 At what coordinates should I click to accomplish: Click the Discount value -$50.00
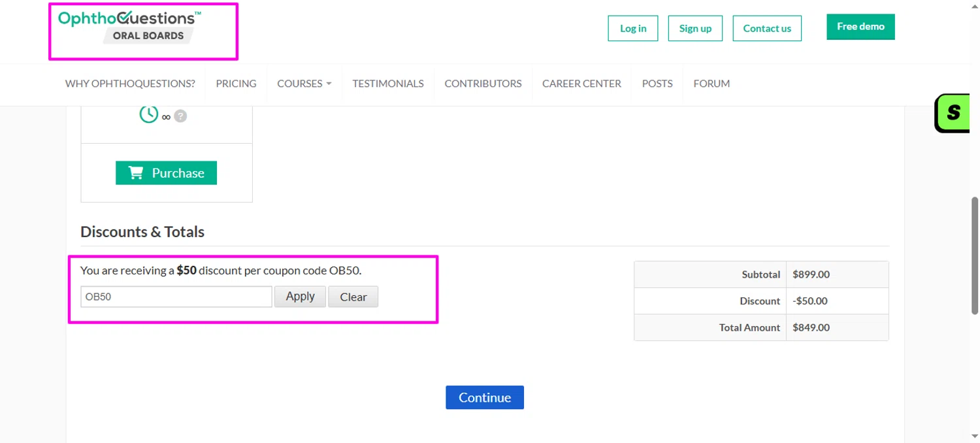809,301
